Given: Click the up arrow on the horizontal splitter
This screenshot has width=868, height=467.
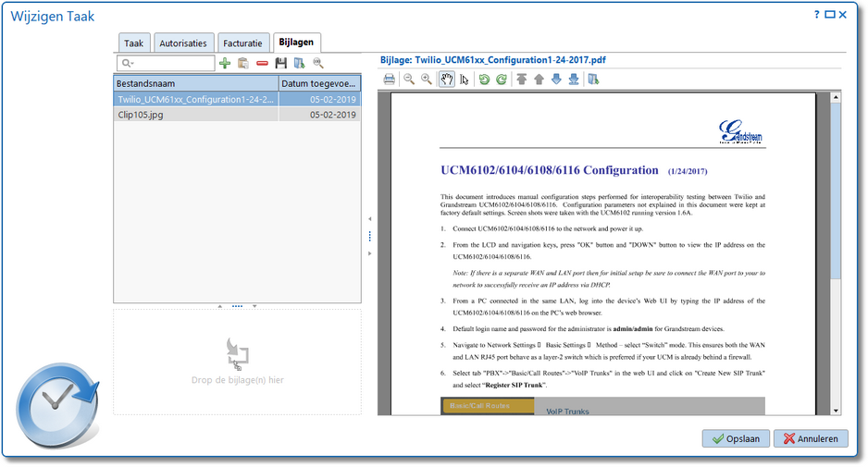Looking at the screenshot, I should coord(219,306).
